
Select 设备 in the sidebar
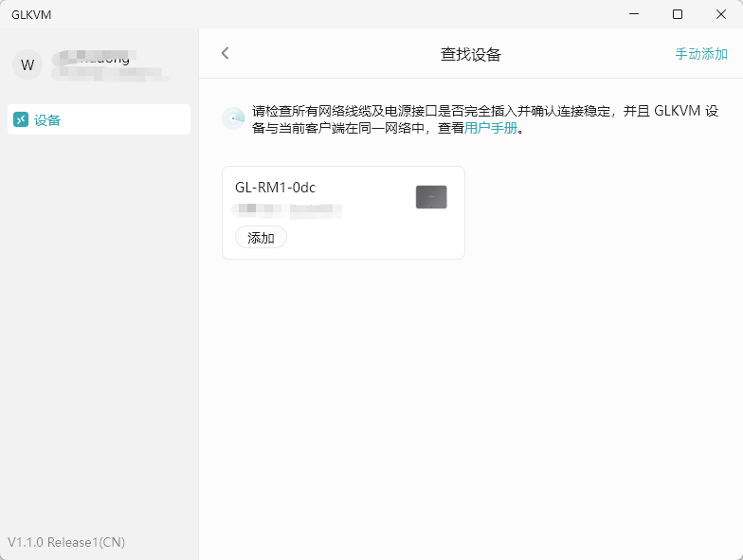[99, 119]
